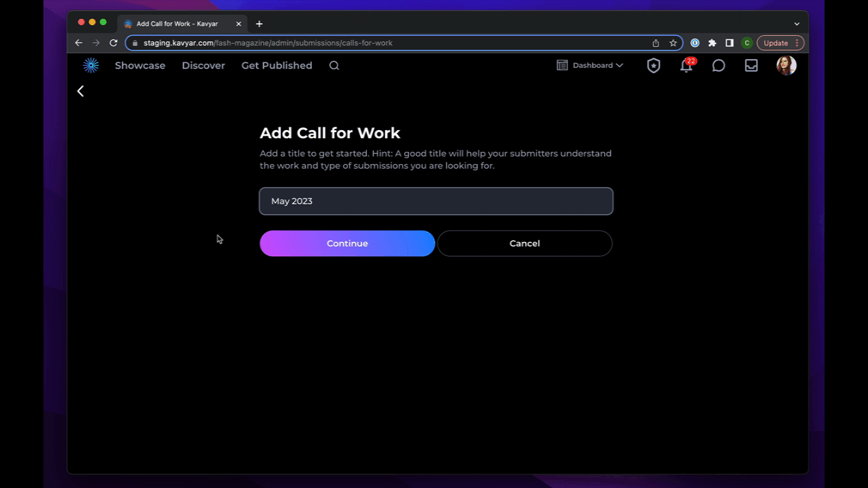Open the inbox tray icon
The width and height of the screenshot is (868, 488).
pyautogui.click(x=751, y=66)
